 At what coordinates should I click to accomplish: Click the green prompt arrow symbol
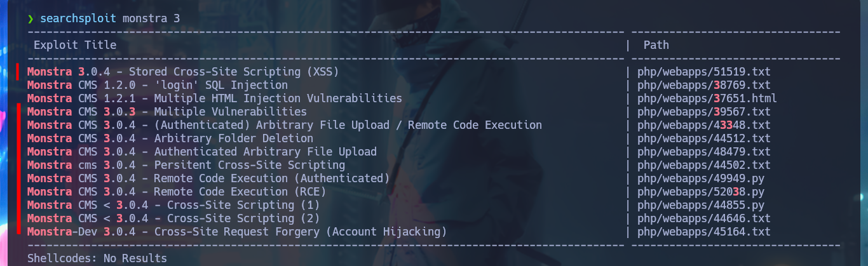pyautogui.click(x=31, y=18)
